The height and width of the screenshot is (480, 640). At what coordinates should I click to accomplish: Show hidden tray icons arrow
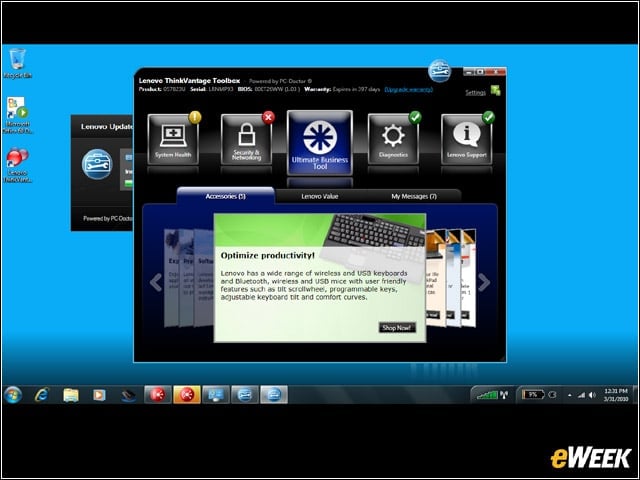coord(569,395)
